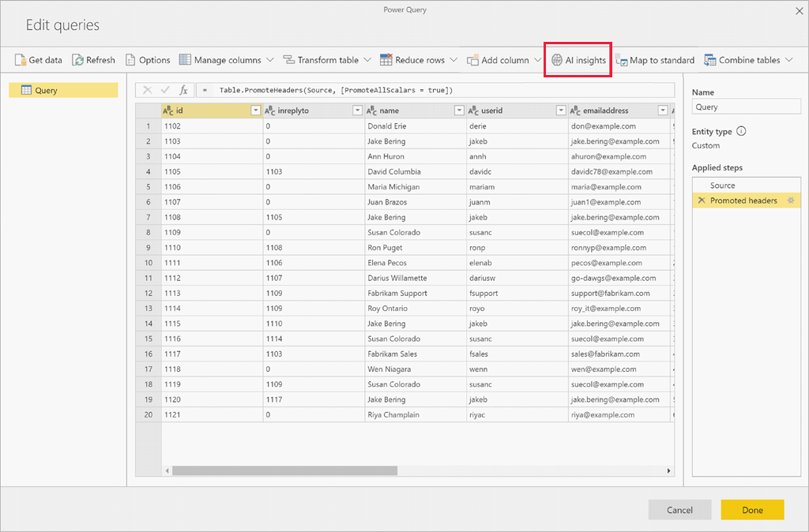Click the Refresh toolbar label
The width and height of the screenshot is (809, 532).
(x=100, y=60)
